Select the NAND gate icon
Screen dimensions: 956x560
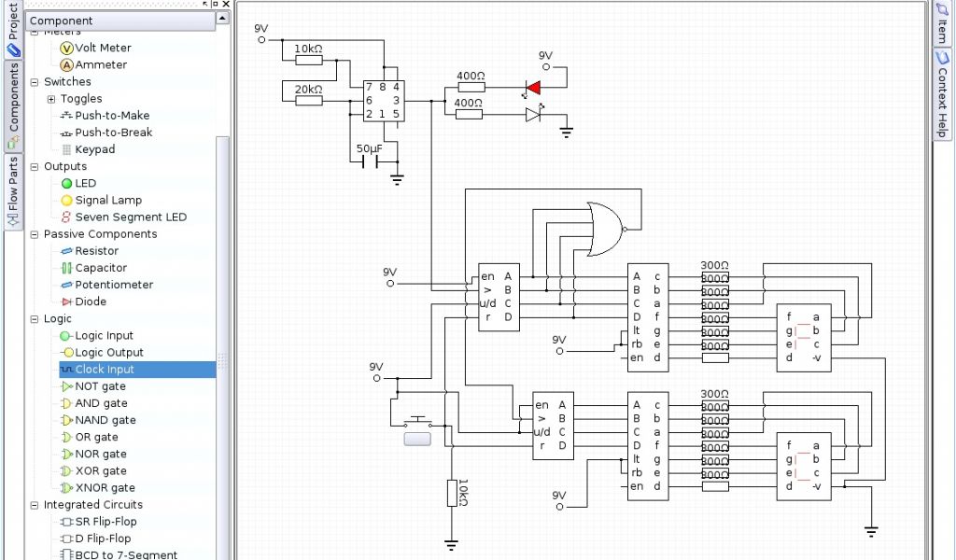click(66, 420)
